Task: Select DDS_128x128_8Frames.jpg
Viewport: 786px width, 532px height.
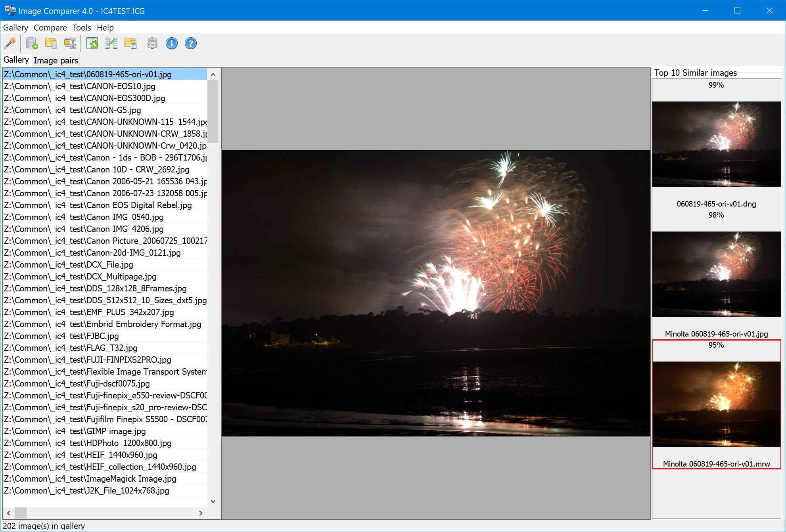Action: 105,288
